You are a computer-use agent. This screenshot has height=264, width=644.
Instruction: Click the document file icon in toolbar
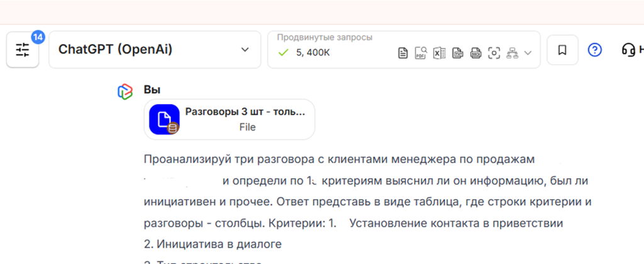click(403, 53)
